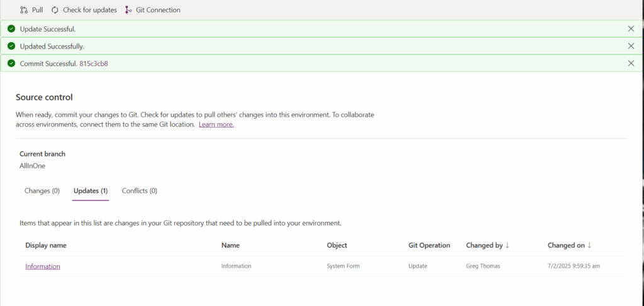Switch to the Changes (0) tab
The image size is (644, 306).
click(x=42, y=191)
